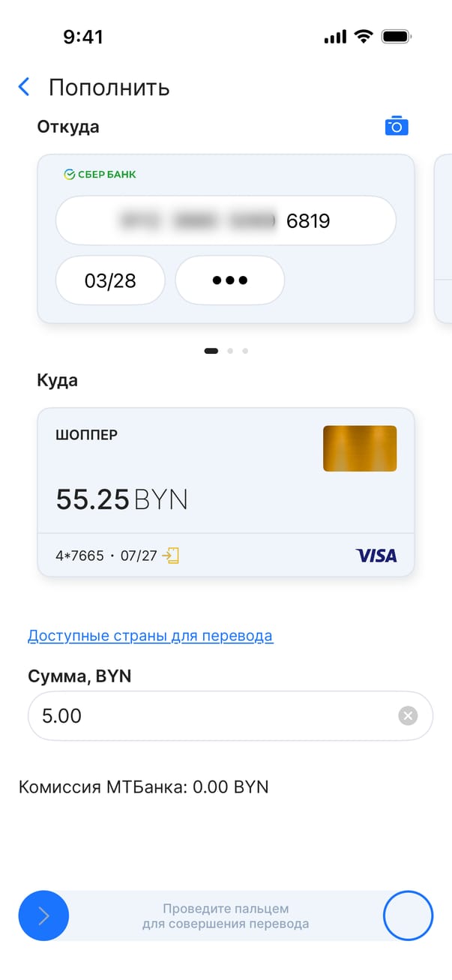This screenshot has height=980, width=452.
Task: Tap the VISA logo on ШОППЕР card
Action: click(376, 556)
